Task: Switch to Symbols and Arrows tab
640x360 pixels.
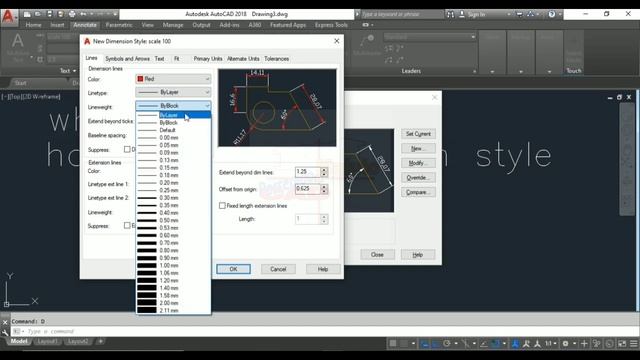Action: click(x=127, y=59)
